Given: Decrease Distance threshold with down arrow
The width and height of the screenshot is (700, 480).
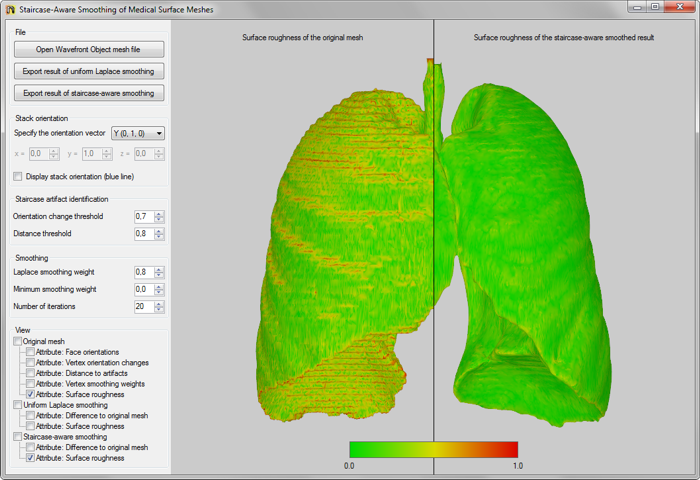Looking at the screenshot, I should coord(159,236).
